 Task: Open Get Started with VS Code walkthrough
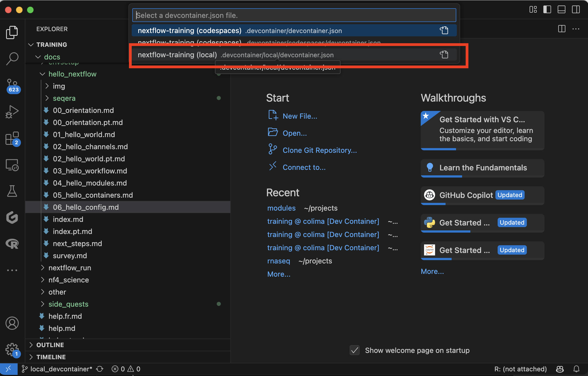pos(482,130)
